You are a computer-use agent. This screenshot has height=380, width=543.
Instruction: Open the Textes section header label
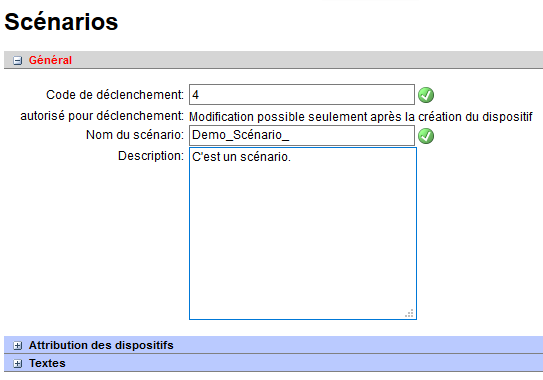pyautogui.click(x=47, y=363)
